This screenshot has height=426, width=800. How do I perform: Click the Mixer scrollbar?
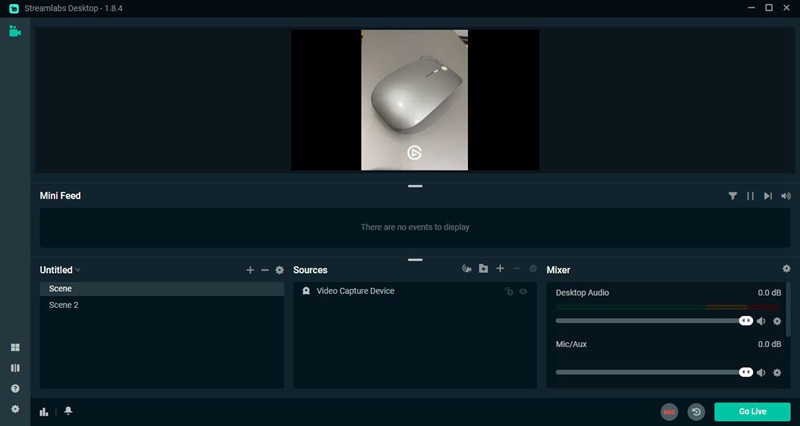[x=788, y=309]
